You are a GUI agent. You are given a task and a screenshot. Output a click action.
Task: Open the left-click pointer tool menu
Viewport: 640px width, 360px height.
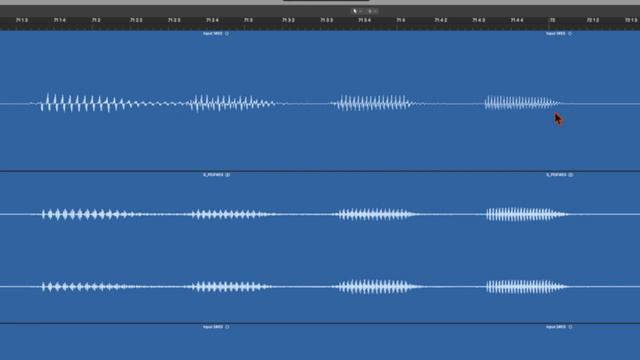click(357, 11)
